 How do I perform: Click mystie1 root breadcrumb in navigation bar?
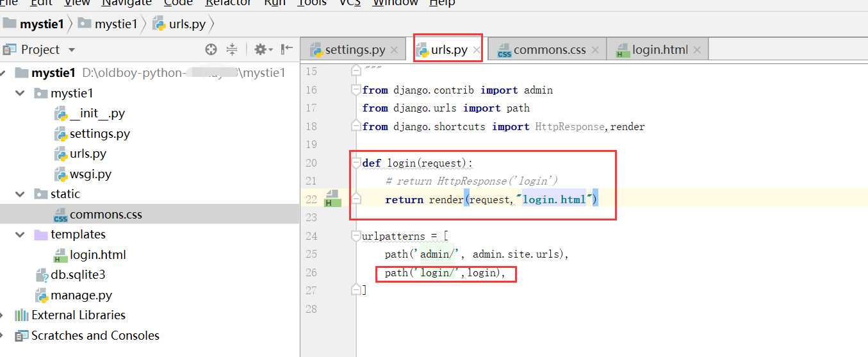pos(34,24)
